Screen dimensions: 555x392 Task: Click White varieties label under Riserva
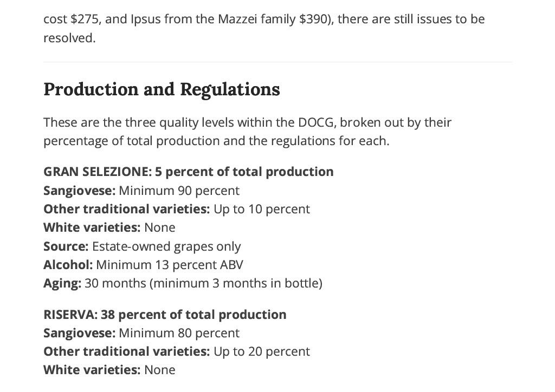pos(92,370)
